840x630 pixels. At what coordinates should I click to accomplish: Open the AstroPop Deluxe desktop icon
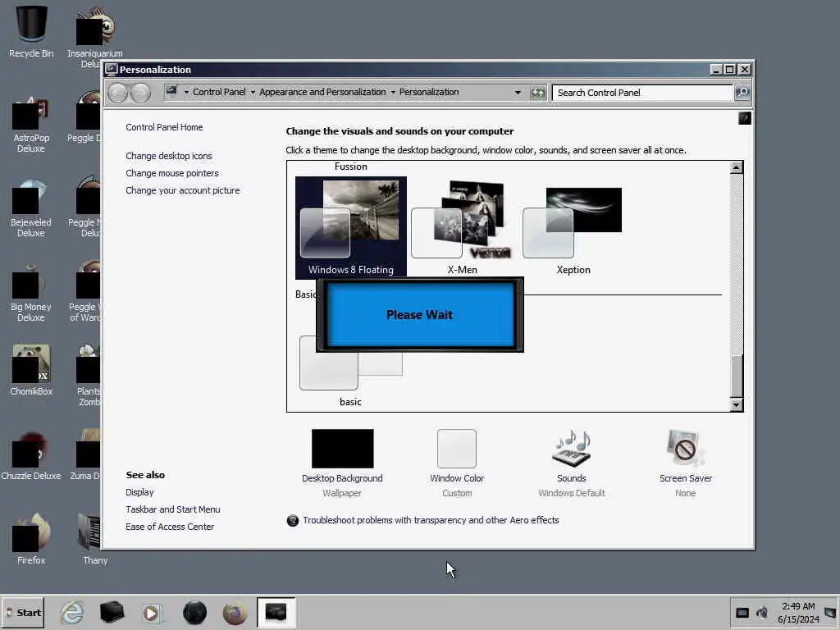(31, 125)
